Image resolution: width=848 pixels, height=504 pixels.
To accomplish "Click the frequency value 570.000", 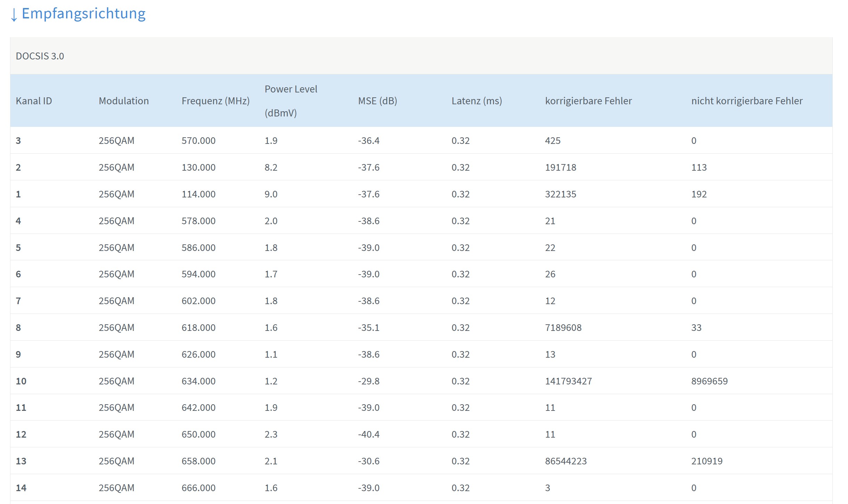I will coord(198,141).
